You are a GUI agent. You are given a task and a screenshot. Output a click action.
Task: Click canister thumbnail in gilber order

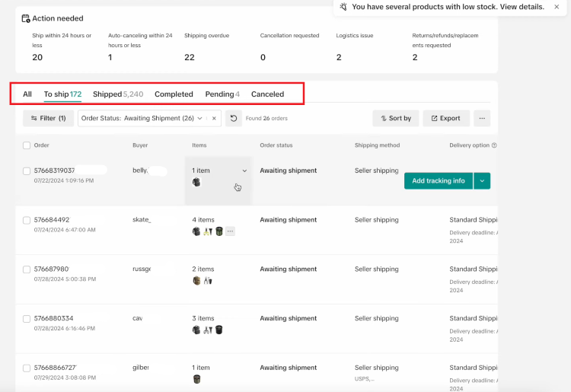coord(196,379)
